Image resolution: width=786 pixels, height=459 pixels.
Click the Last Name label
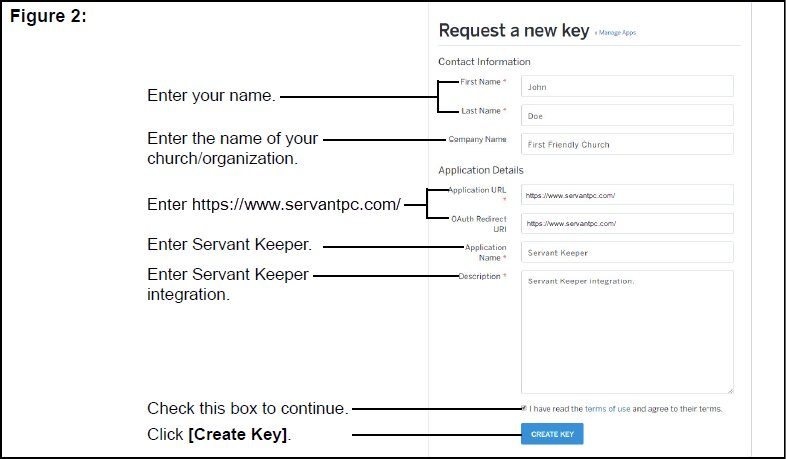tap(483, 111)
